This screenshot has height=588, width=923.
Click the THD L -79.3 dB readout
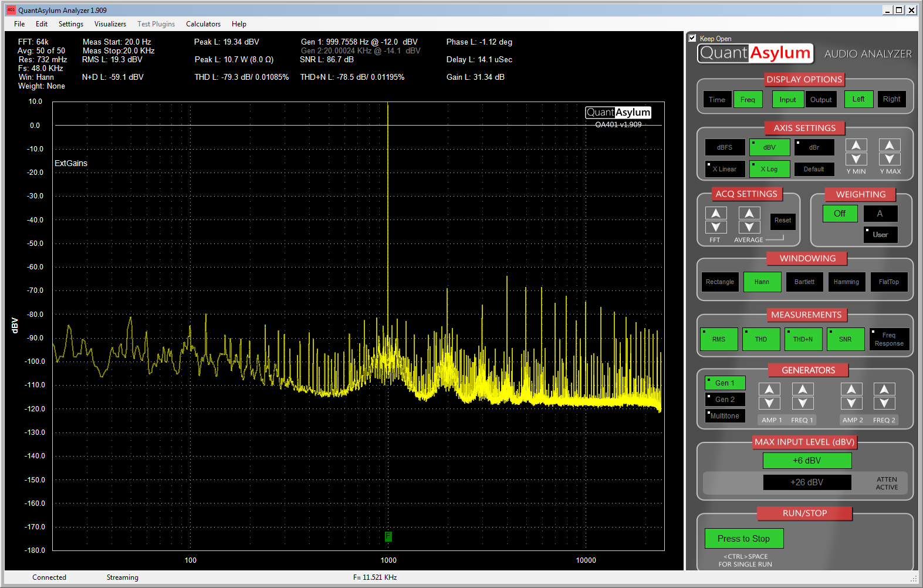[242, 77]
